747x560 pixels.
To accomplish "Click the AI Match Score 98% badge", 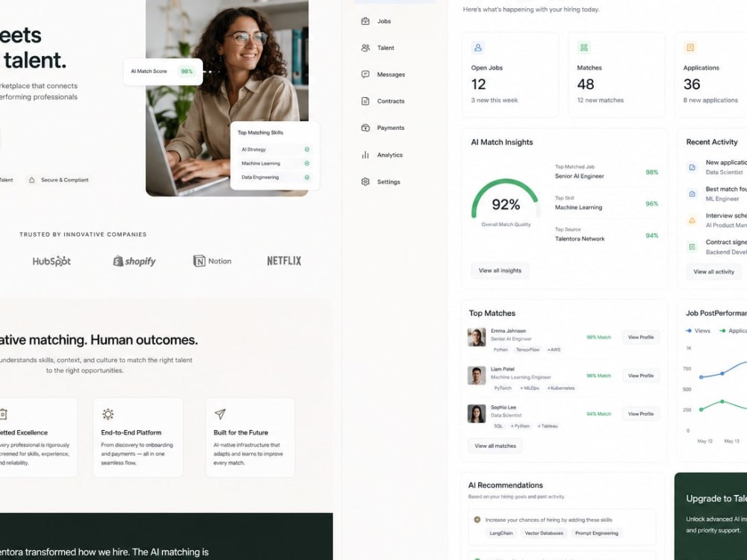I will click(186, 72).
